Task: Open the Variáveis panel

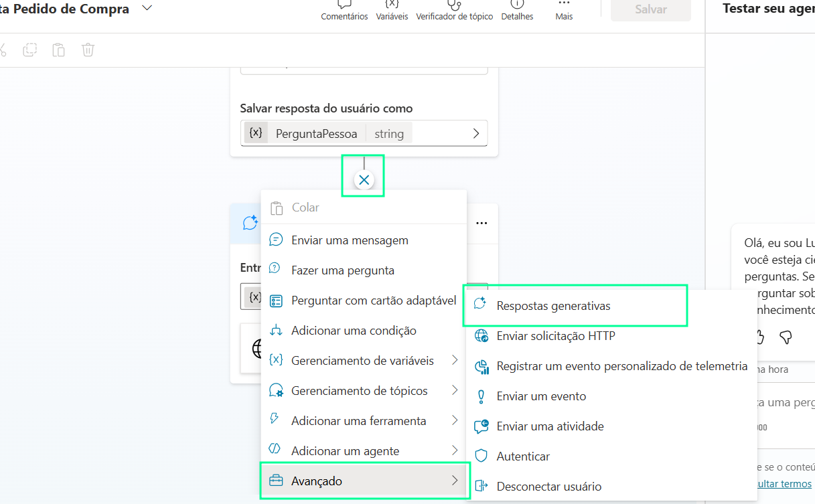Action: pos(392,10)
